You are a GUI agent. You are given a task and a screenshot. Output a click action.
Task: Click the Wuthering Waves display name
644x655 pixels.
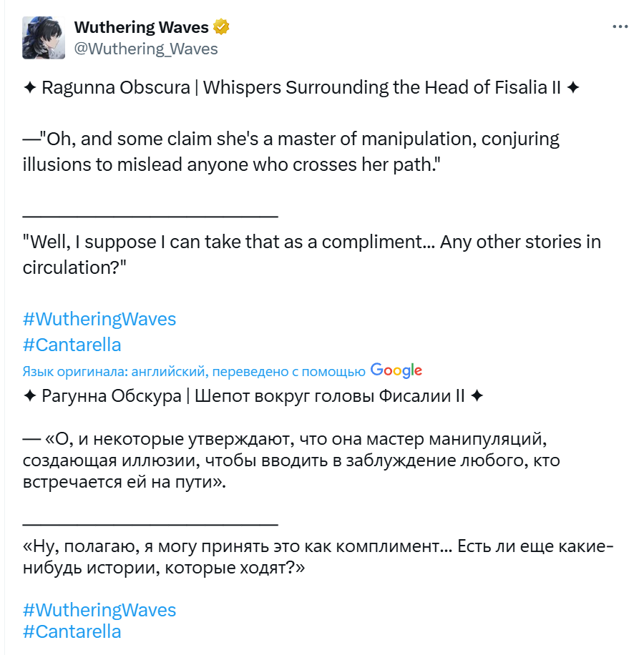pos(141,27)
